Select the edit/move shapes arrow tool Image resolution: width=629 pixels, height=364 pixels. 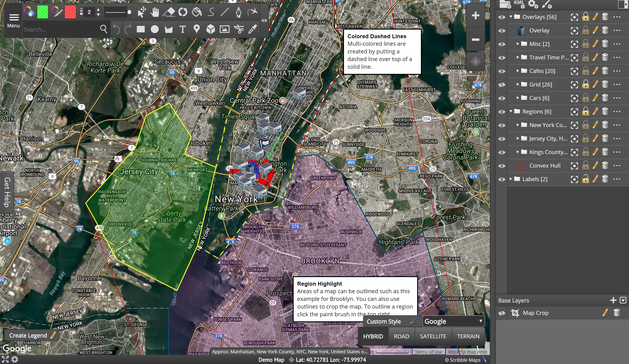click(142, 12)
